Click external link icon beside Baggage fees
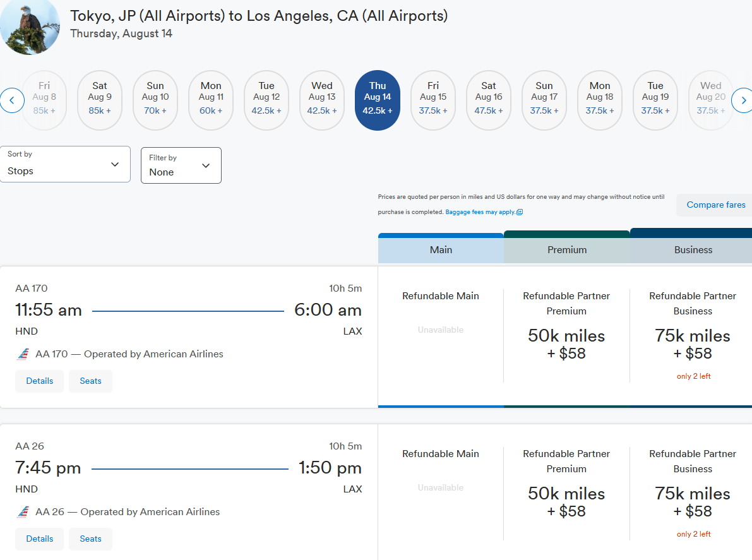The image size is (752, 560). click(x=520, y=212)
